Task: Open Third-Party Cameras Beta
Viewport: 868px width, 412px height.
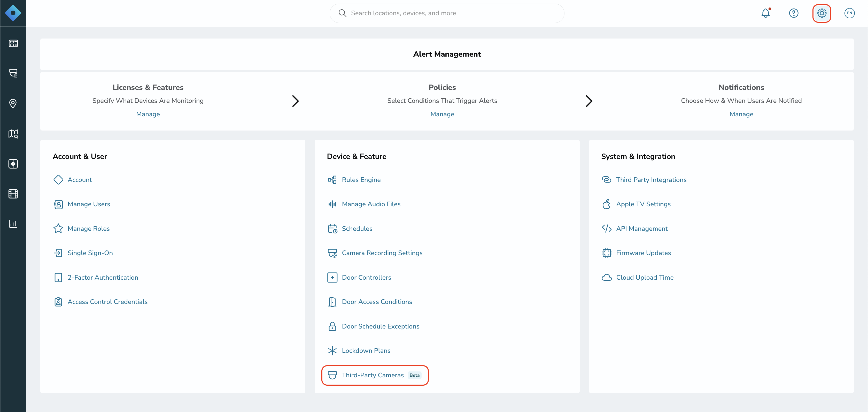Action: coord(375,375)
